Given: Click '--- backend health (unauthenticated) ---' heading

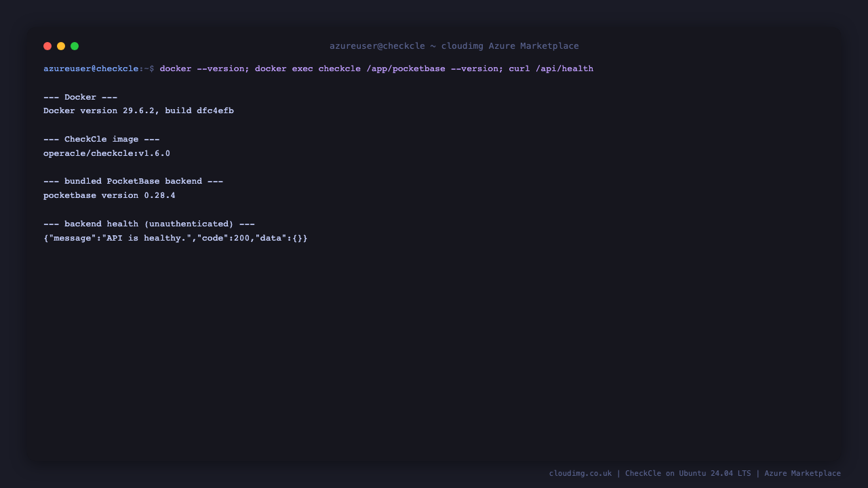Looking at the screenshot, I should (x=149, y=224).
